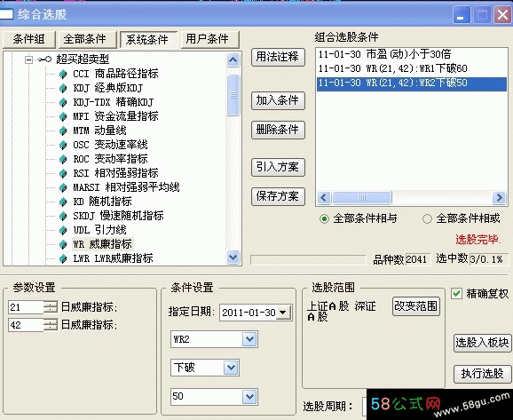Select the MFI 资金流量指标 tree icon
Image resolution: width=513 pixels, height=420 pixels.
(x=63, y=116)
